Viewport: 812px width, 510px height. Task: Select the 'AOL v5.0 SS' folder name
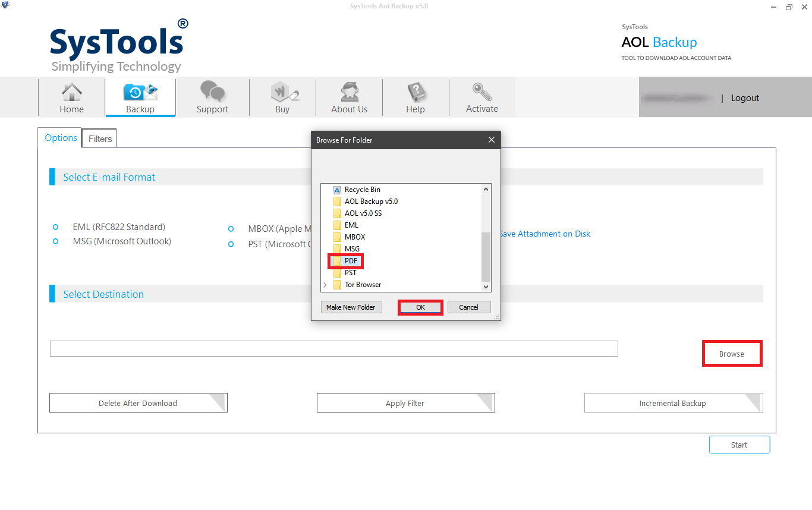click(x=363, y=213)
